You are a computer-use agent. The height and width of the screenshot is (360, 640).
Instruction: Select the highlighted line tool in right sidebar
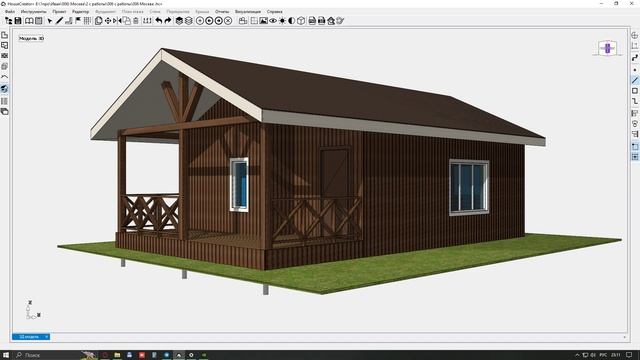[635, 80]
